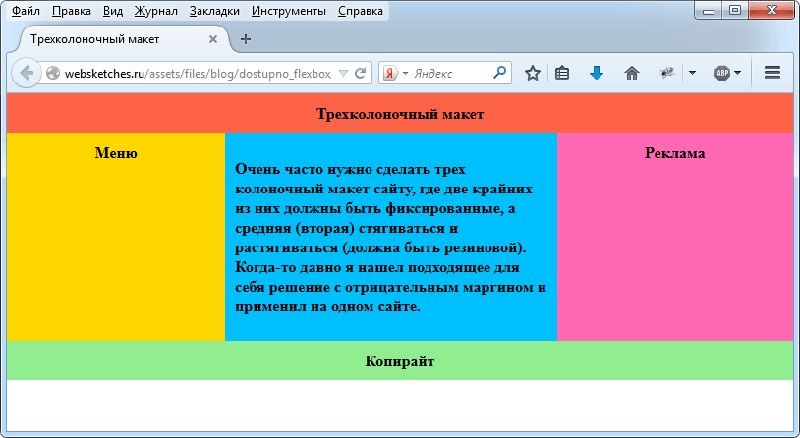Viewport: 800px width, 438px height.
Task: Go back with the Back arrow button
Action: tap(25, 74)
